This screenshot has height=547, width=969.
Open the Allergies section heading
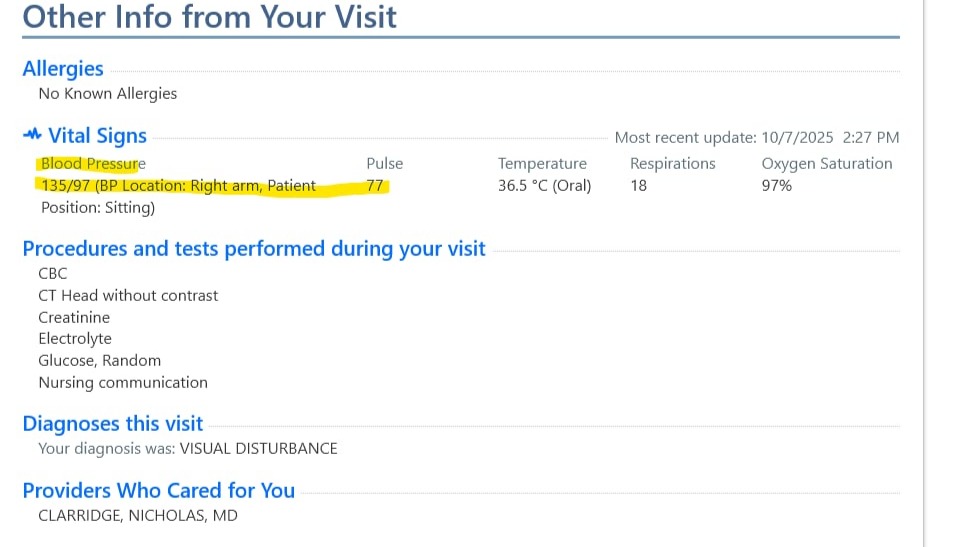coord(63,68)
